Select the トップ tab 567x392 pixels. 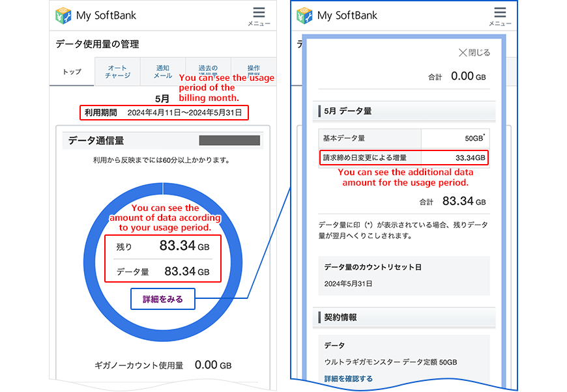pos(72,72)
